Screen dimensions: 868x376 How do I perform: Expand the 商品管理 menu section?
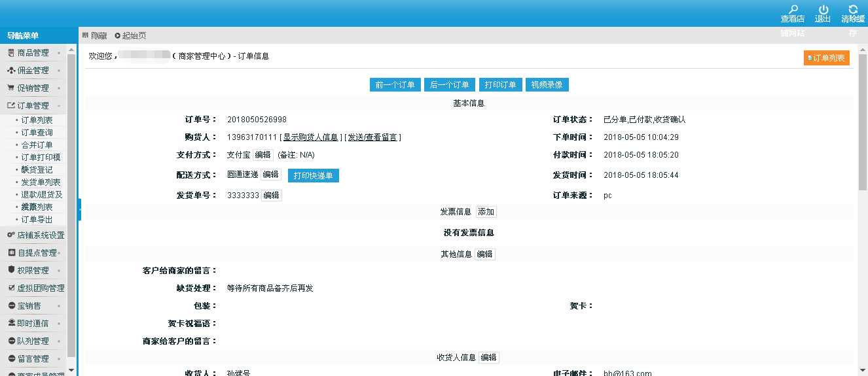33,53
